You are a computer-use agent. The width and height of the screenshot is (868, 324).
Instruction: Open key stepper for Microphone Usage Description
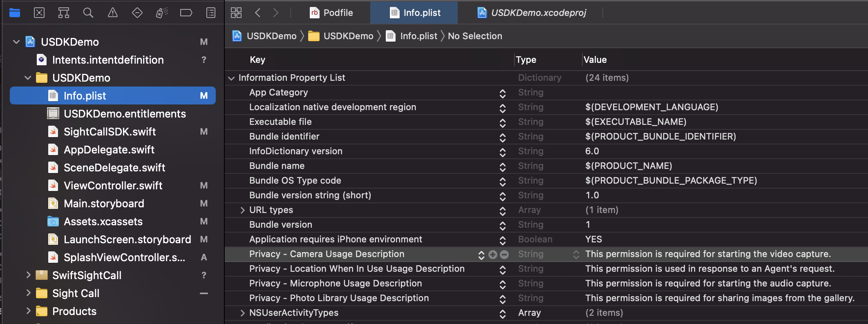(503, 284)
